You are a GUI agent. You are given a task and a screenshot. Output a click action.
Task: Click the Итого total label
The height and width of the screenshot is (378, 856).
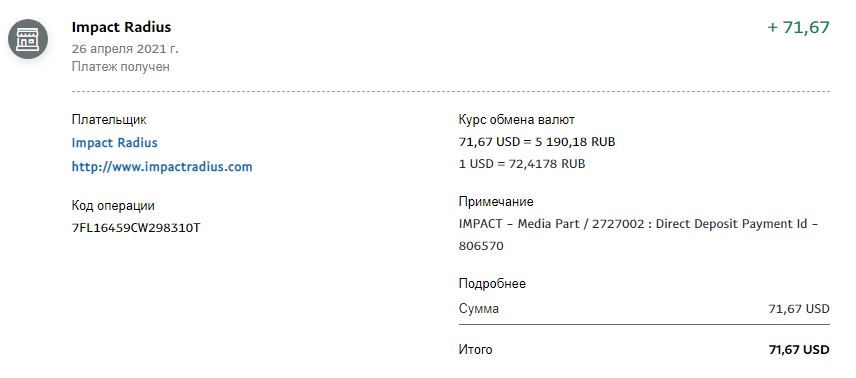[x=475, y=350]
